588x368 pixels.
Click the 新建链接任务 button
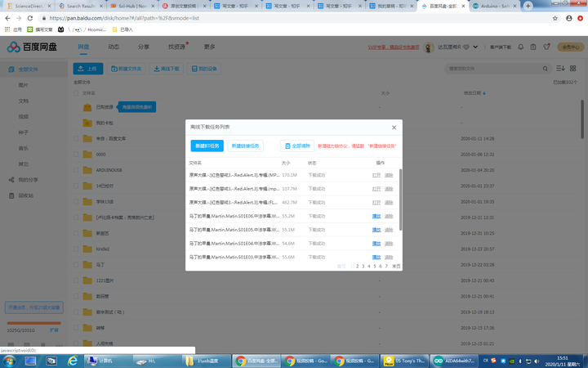(x=245, y=146)
